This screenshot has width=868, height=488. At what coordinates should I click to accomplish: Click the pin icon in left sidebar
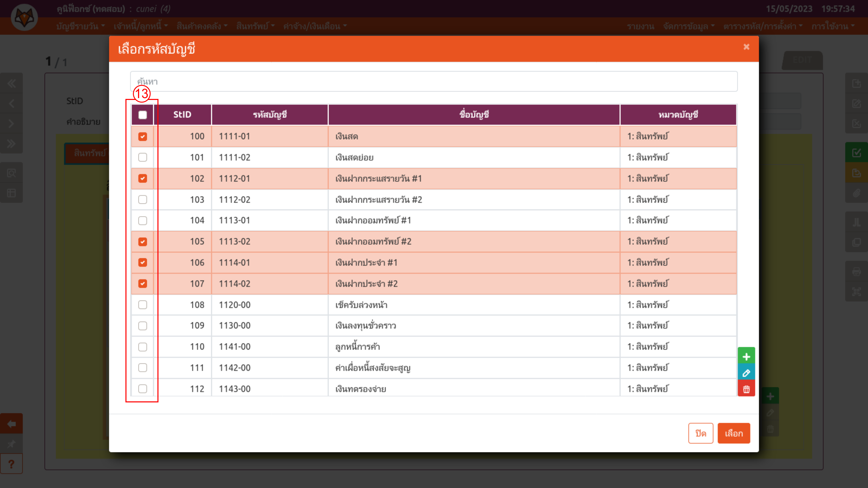coord(11,444)
